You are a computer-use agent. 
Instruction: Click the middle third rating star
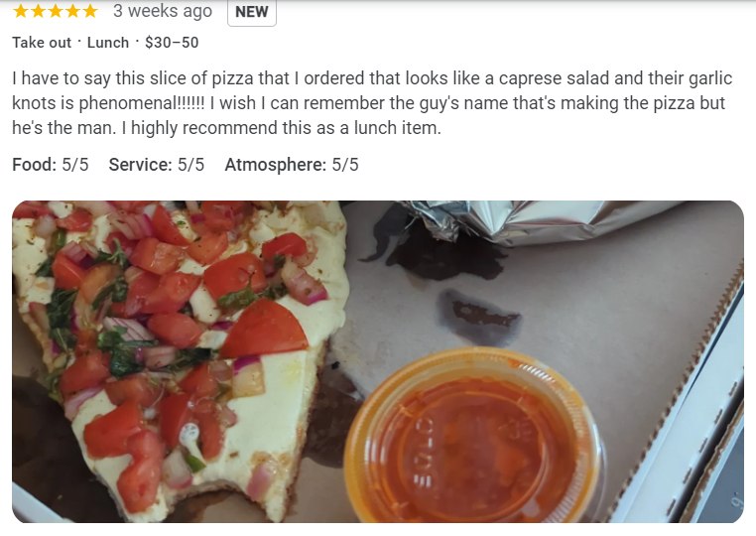click(x=56, y=11)
